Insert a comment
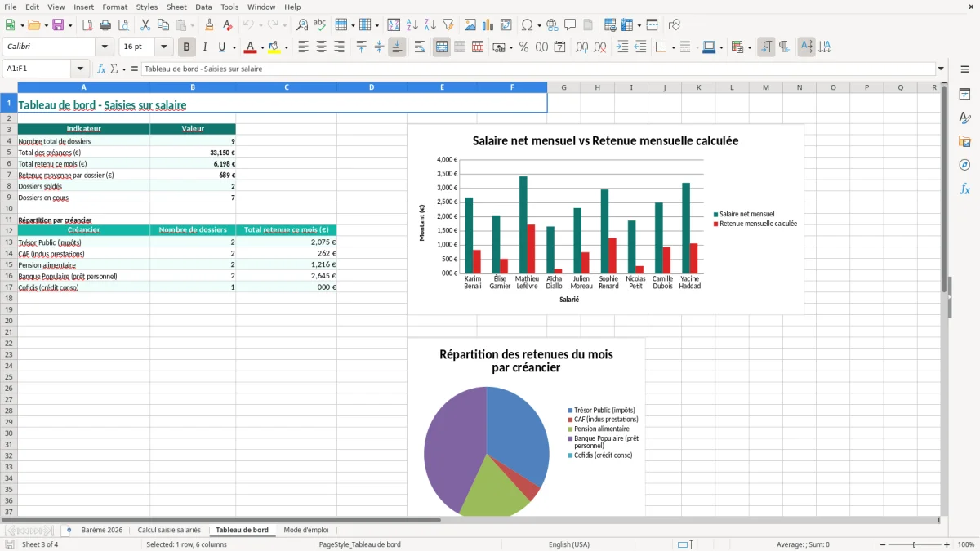The height and width of the screenshot is (551, 980). click(x=571, y=25)
